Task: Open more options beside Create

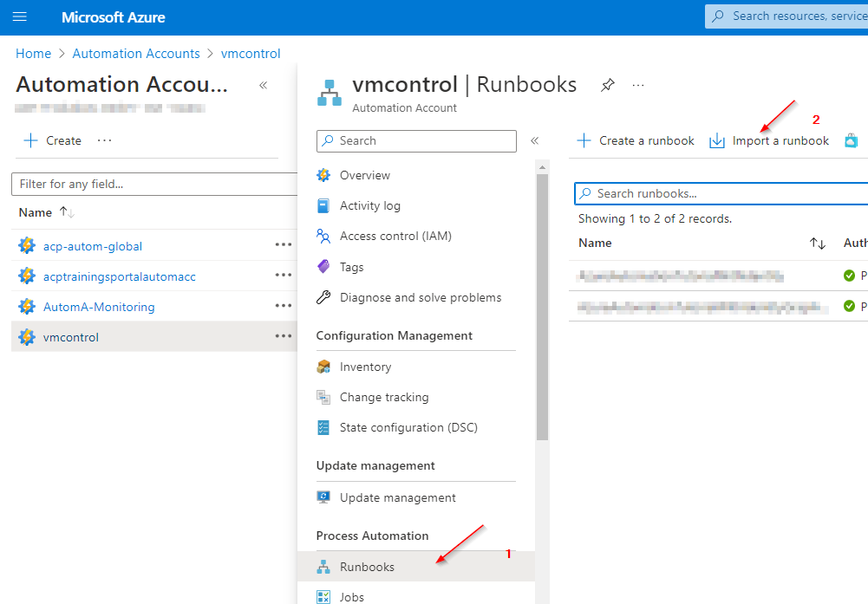Action: 105,140
